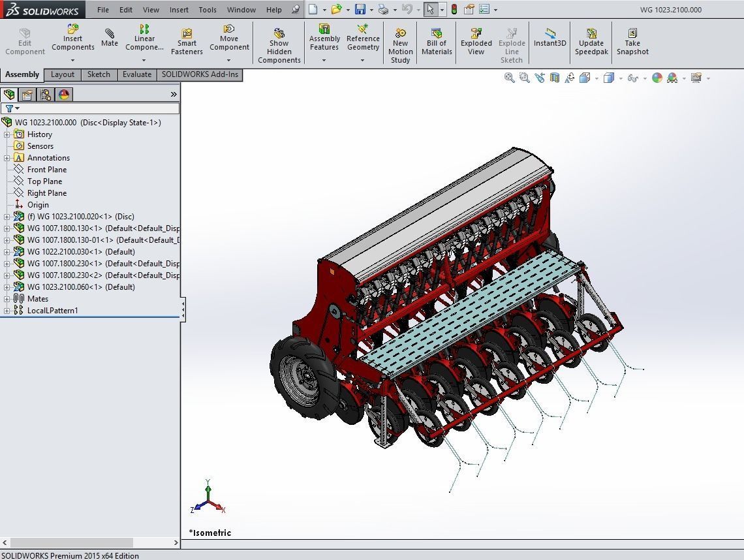Click Show Hidden Components
Screen dimensions: 744x560
click(279, 46)
